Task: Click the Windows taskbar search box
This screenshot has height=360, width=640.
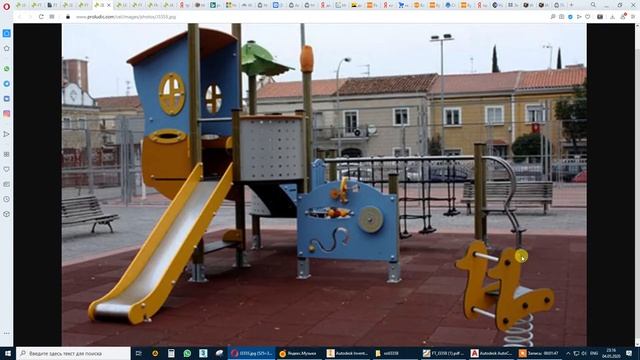Action: [73, 353]
